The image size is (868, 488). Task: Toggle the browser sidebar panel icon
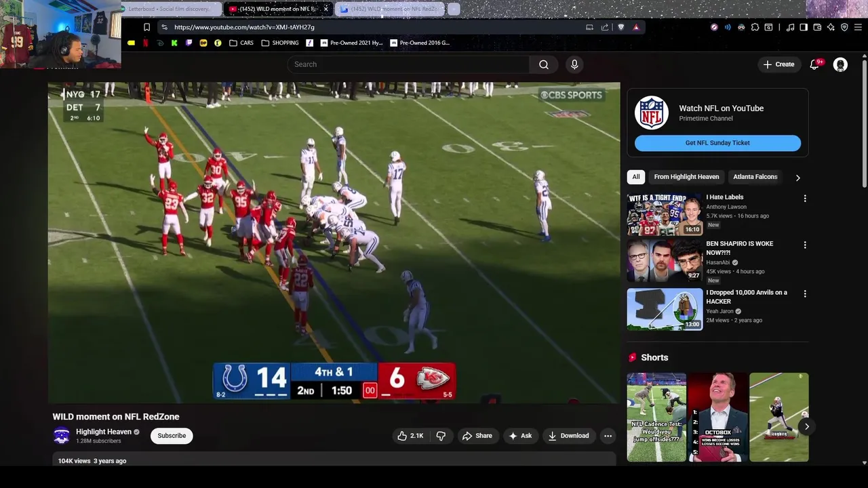coord(804,27)
